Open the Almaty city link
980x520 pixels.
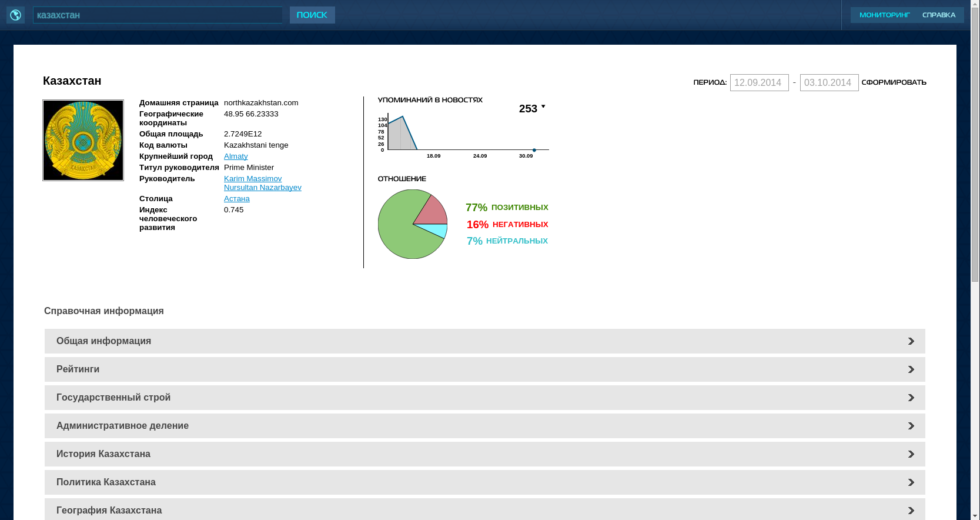pyautogui.click(x=236, y=156)
